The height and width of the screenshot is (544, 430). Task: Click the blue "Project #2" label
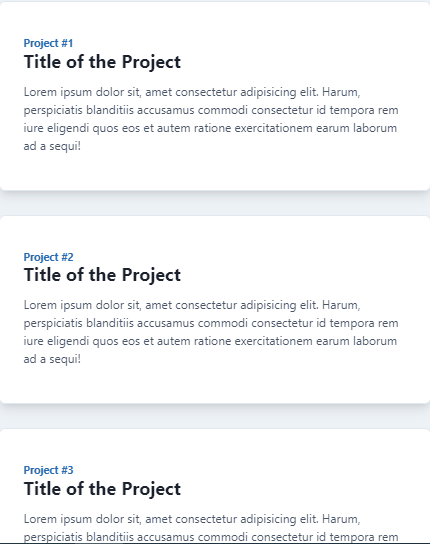click(x=49, y=257)
